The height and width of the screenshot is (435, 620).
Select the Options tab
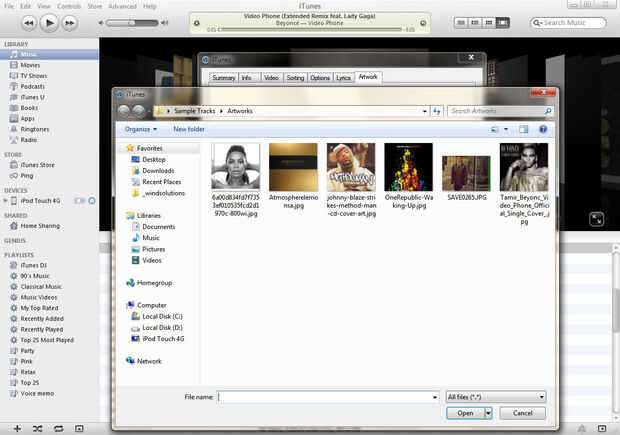click(320, 78)
